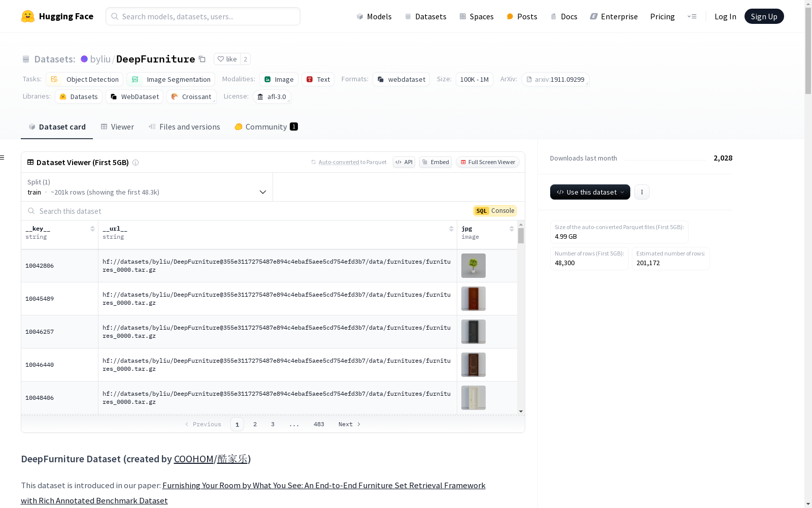The height and width of the screenshot is (508, 812).
Task: Open the Community tab
Action: tap(266, 127)
